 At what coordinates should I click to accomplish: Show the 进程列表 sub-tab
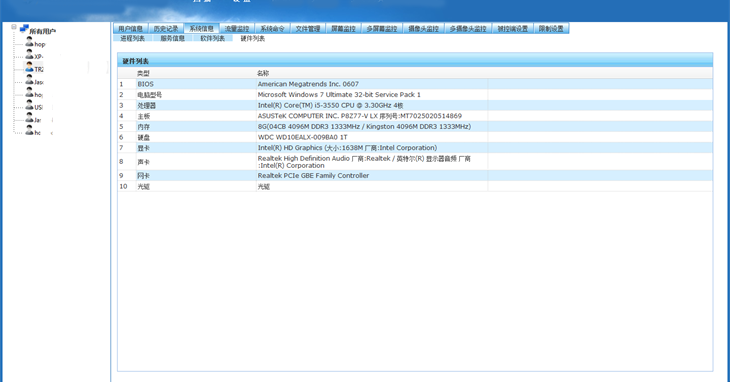click(x=132, y=38)
